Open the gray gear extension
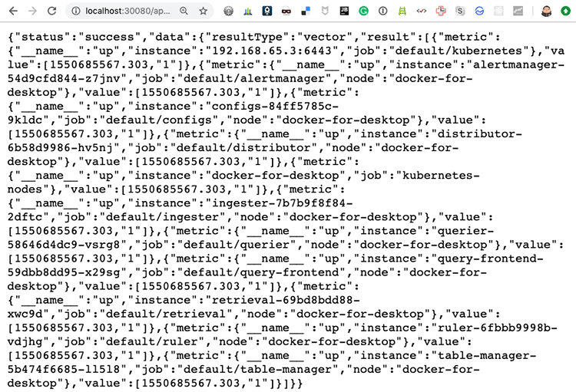The image size is (576, 392). click(229, 11)
